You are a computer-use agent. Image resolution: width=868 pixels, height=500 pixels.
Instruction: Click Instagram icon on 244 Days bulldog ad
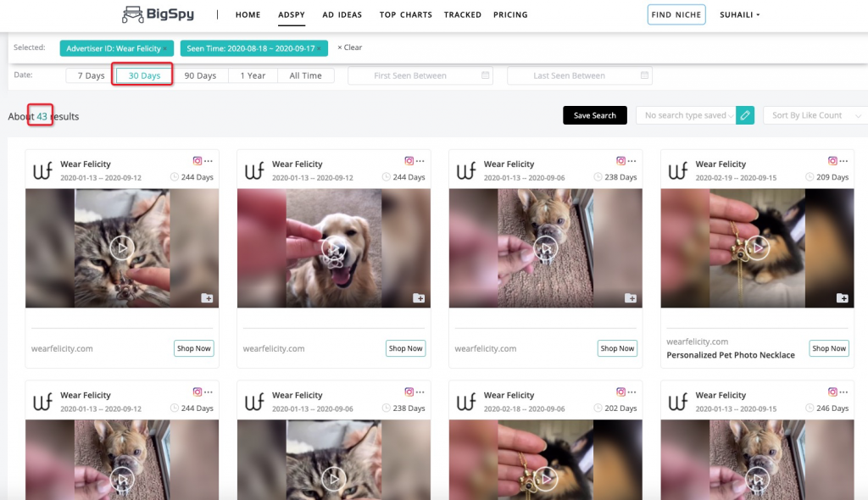click(197, 392)
